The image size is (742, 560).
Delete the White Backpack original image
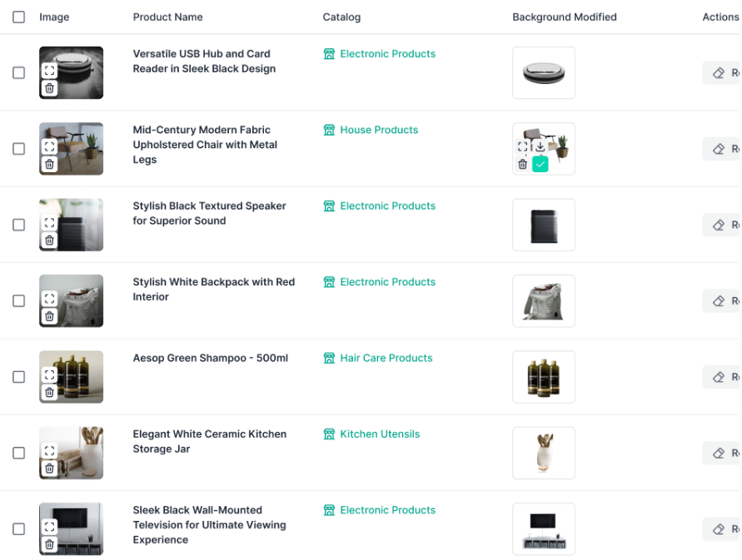click(x=49, y=316)
